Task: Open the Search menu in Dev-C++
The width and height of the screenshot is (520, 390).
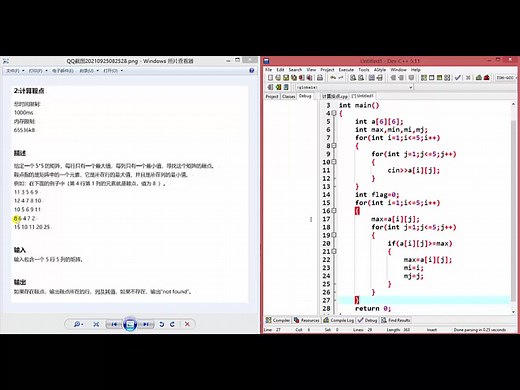Action: point(295,70)
